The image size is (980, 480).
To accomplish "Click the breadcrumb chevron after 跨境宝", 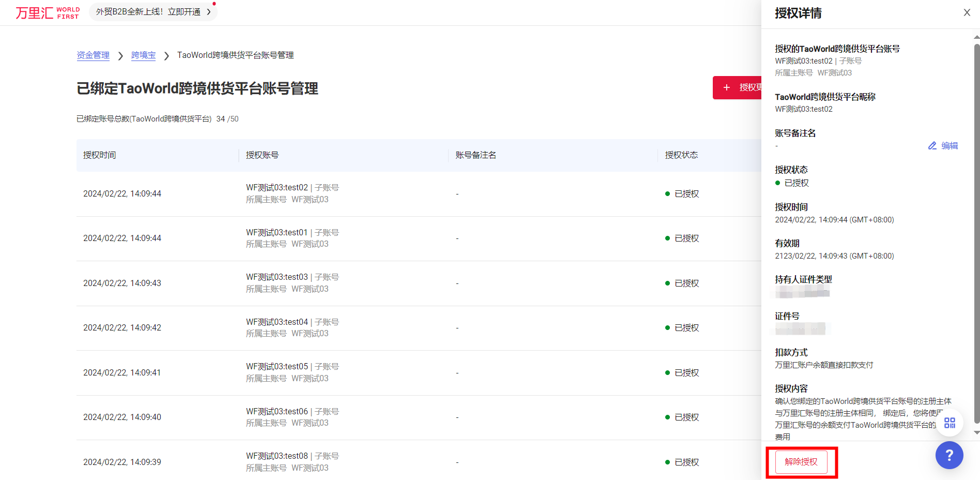I will click(x=166, y=55).
